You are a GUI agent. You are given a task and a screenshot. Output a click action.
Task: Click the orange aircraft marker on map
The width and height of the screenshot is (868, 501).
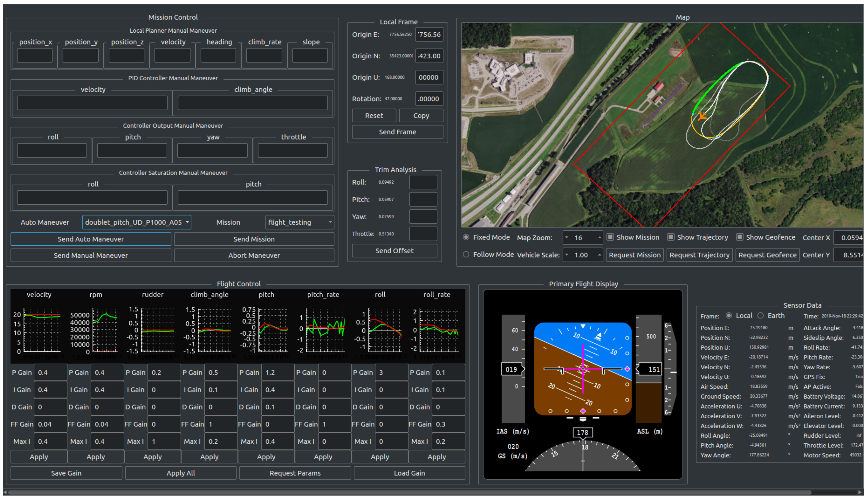(x=702, y=116)
